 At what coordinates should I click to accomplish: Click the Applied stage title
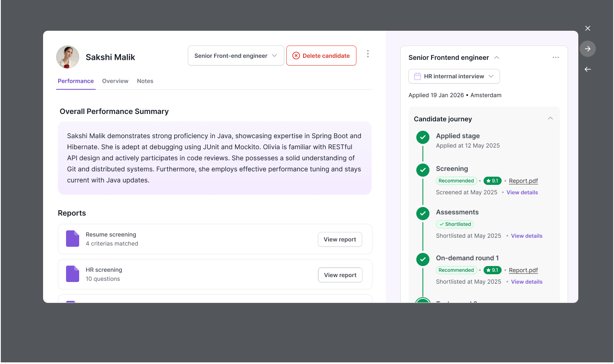click(x=458, y=136)
